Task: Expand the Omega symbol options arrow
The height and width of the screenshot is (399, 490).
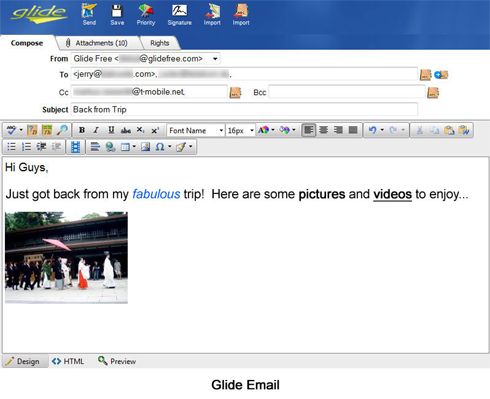Action: pyautogui.click(x=169, y=147)
